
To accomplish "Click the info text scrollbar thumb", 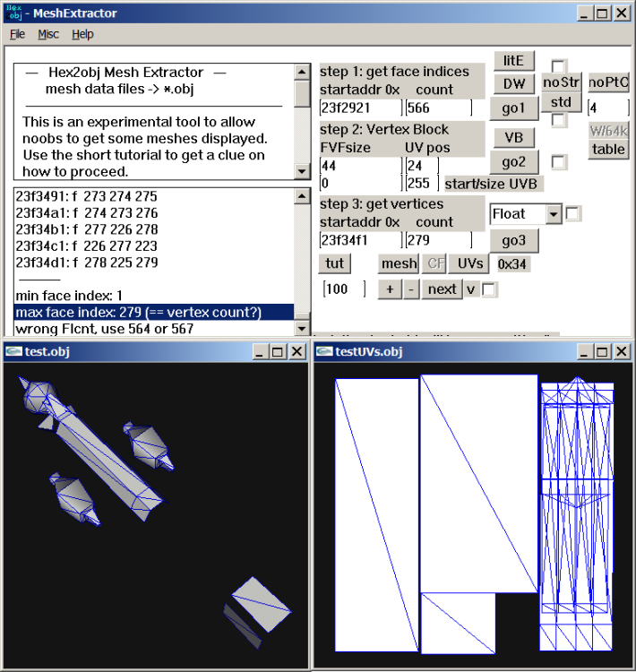I will 302,93.
